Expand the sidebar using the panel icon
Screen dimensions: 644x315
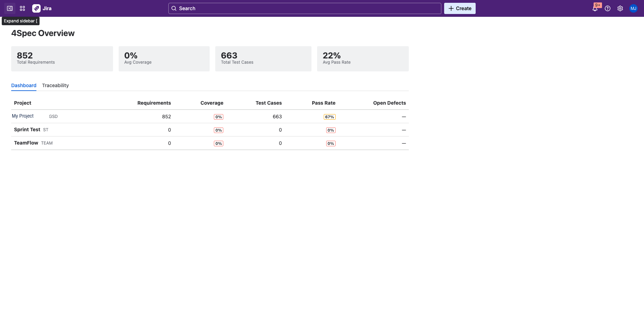tap(10, 8)
